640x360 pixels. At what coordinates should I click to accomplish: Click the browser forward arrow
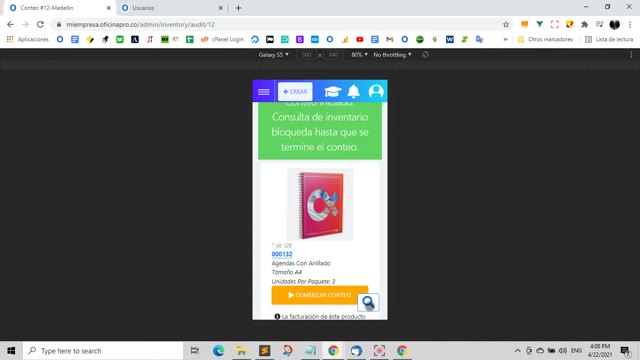[x=25, y=24]
